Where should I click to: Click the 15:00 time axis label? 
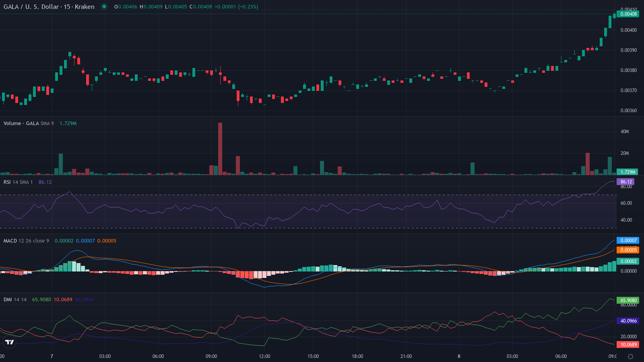point(314,356)
